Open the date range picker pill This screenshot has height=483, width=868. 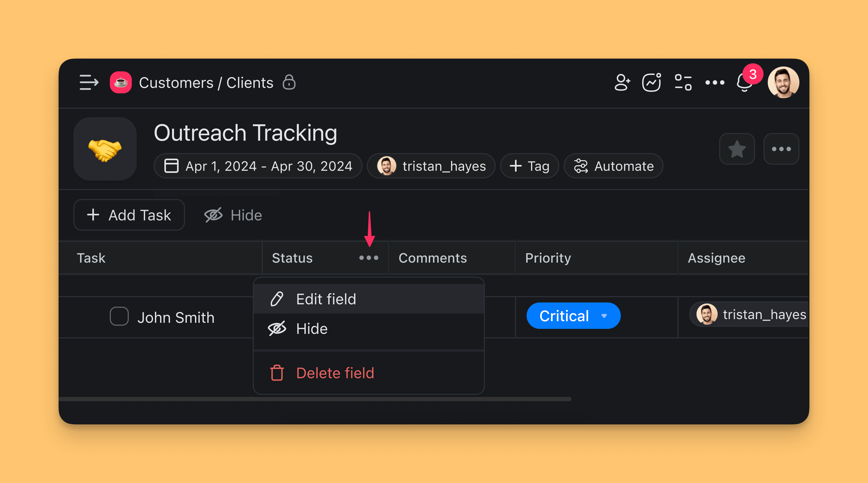(258, 166)
